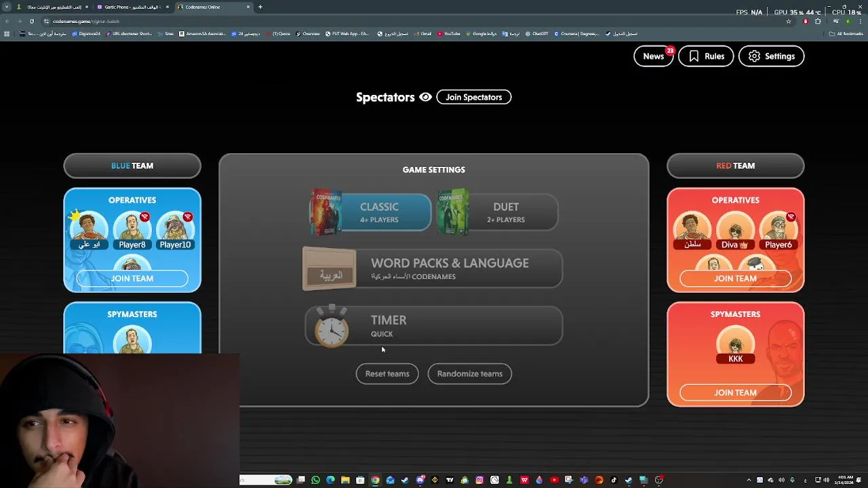Open the All Bookmarks folder
The height and width of the screenshot is (488, 868).
coord(846,34)
